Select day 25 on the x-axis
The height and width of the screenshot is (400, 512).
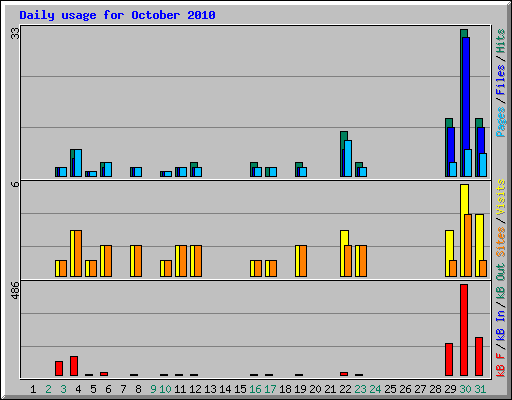pos(390,389)
